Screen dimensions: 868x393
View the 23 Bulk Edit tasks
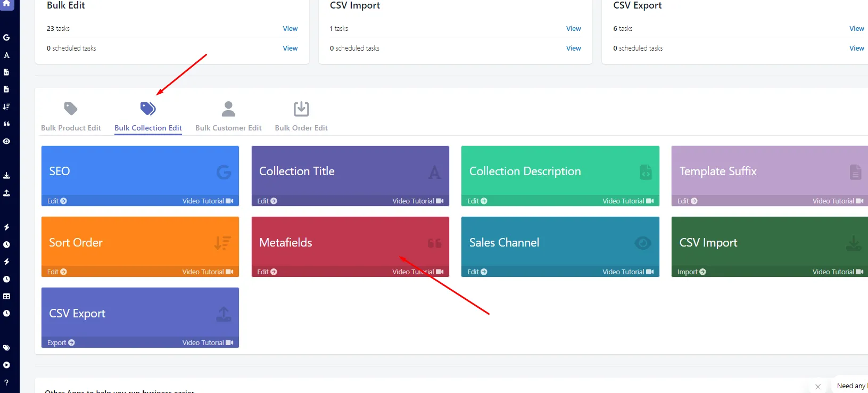(290, 28)
